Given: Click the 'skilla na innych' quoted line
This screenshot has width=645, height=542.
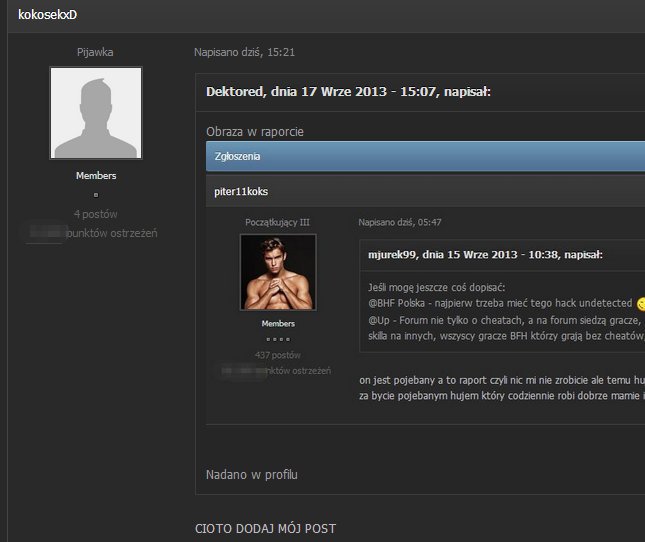Looking at the screenshot, I should (506, 336).
